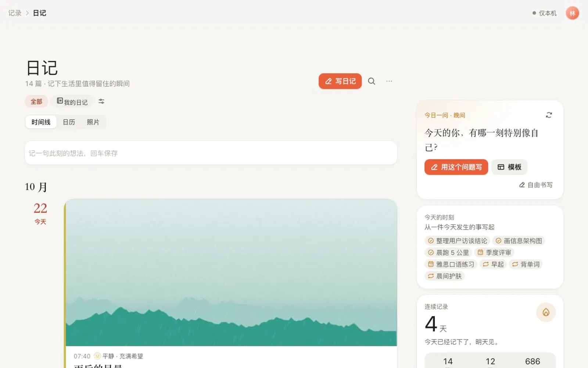Pick the 画信息架构图 moment chip
The width and height of the screenshot is (588, 368).
(519, 241)
